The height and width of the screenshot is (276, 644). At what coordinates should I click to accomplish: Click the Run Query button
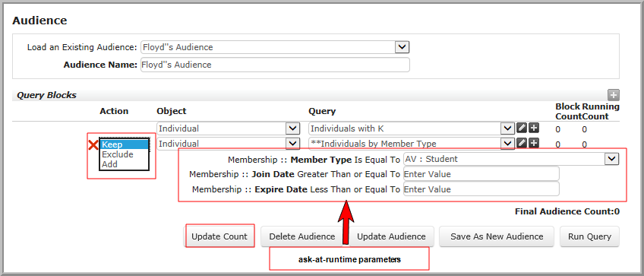pyautogui.click(x=589, y=236)
